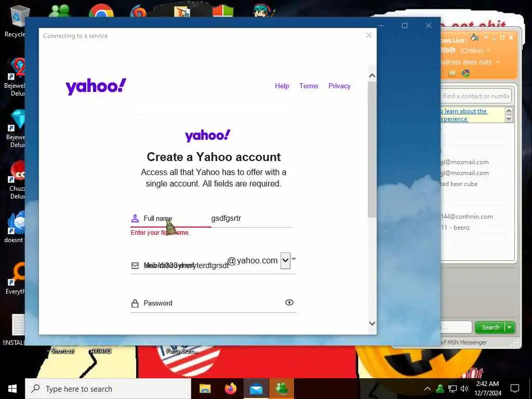The image size is (532, 399).
Task: Maximize the blue Mail window
Action: (404, 25)
